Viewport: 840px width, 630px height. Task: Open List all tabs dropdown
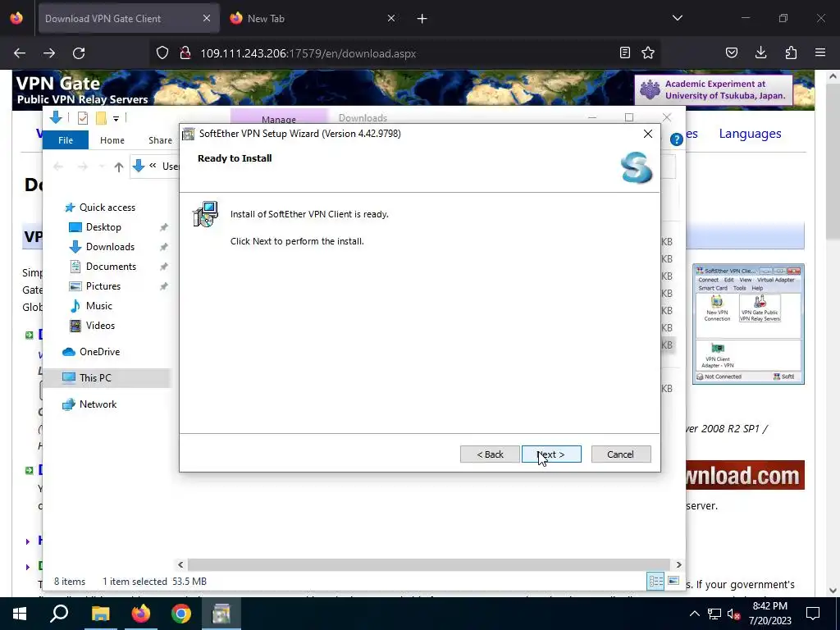pos(678,18)
